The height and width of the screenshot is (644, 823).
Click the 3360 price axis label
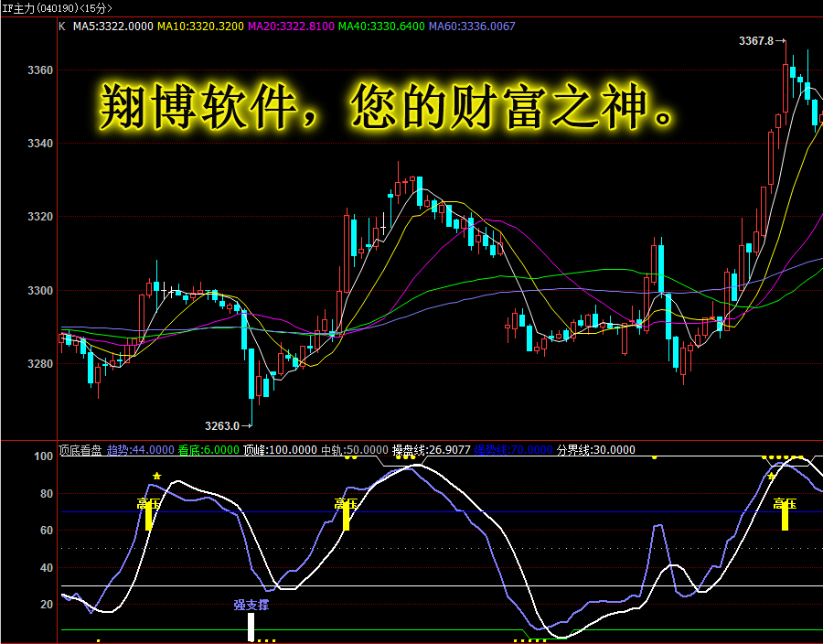pyautogui.click(x=40, y=70)
